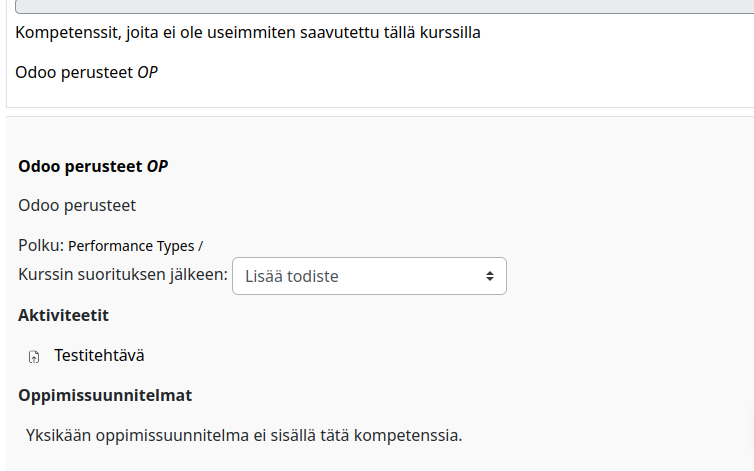The width and height of the screenshot is (754, 471).
Task: Click the italic OP code in the bold heading
Action: point(157,166)
